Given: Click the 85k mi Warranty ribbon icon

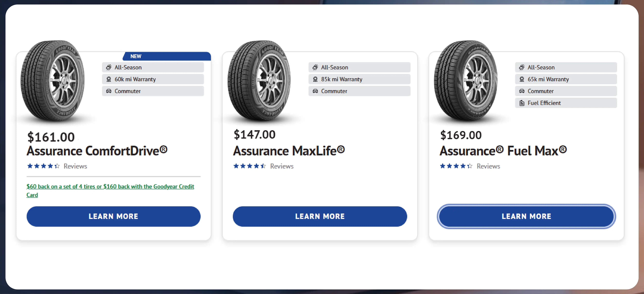Looking at the screenshot, I should [315, 79].
